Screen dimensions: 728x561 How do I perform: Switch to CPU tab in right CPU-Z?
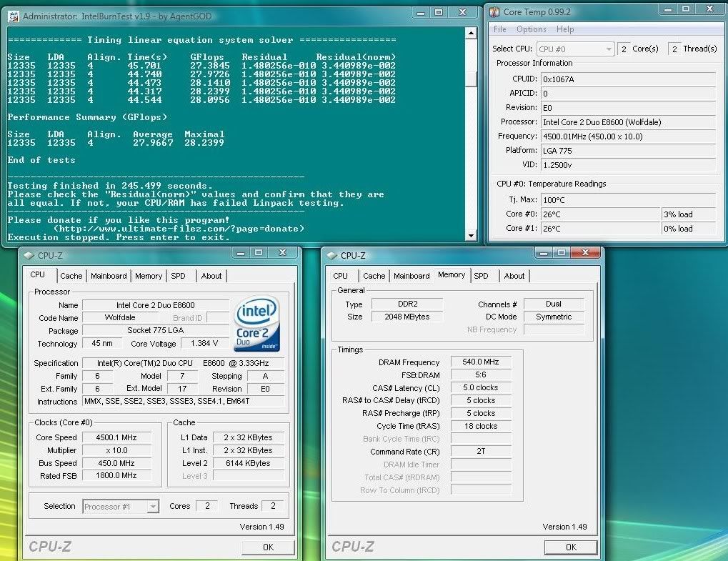tap(340, 276)
